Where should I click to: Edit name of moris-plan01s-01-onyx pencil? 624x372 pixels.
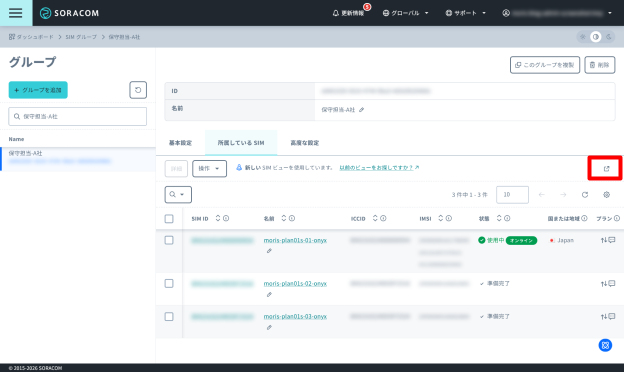pos(269,251)
